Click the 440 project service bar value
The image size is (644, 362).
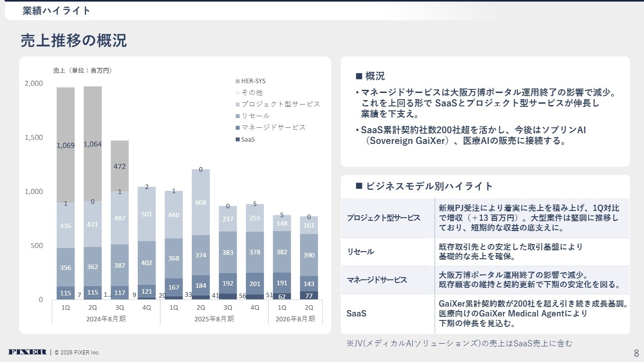174,215
